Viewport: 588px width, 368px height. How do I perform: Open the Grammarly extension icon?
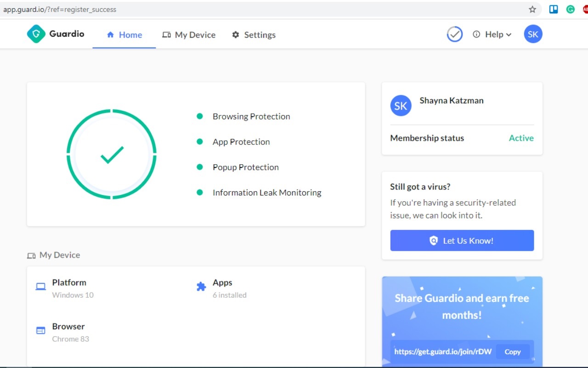[571, 9]
